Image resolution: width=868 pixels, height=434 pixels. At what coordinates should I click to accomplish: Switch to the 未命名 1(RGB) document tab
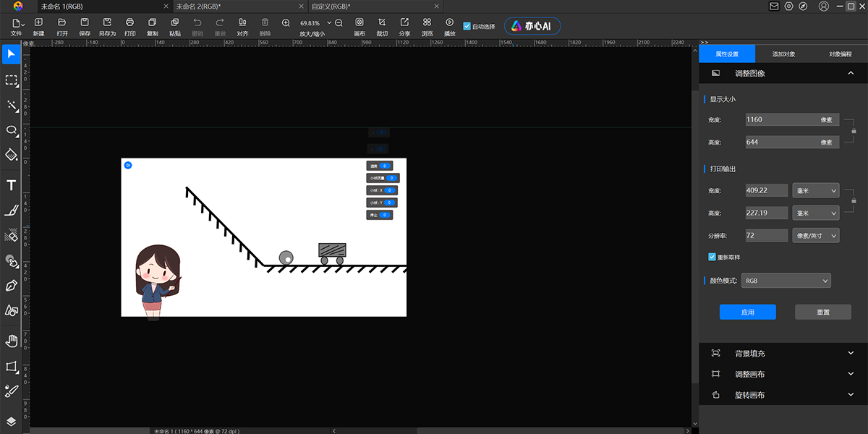(x=62, y=6)
